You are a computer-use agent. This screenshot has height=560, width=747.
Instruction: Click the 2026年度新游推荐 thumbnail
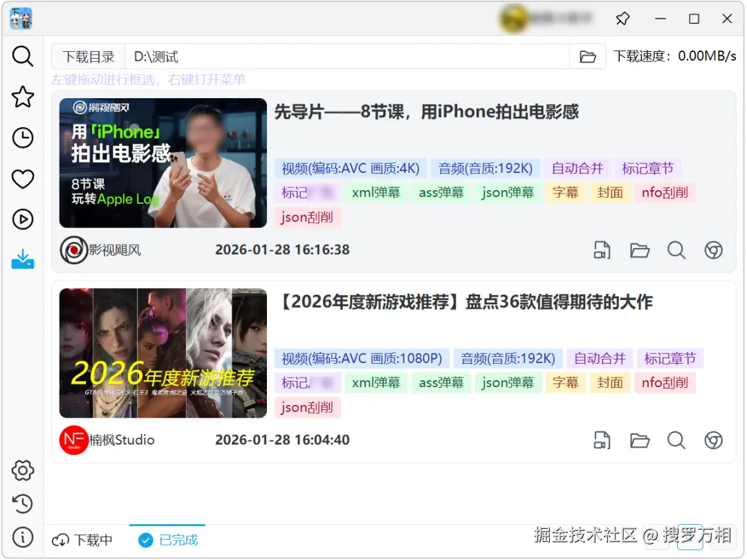(x=163, y=353)
